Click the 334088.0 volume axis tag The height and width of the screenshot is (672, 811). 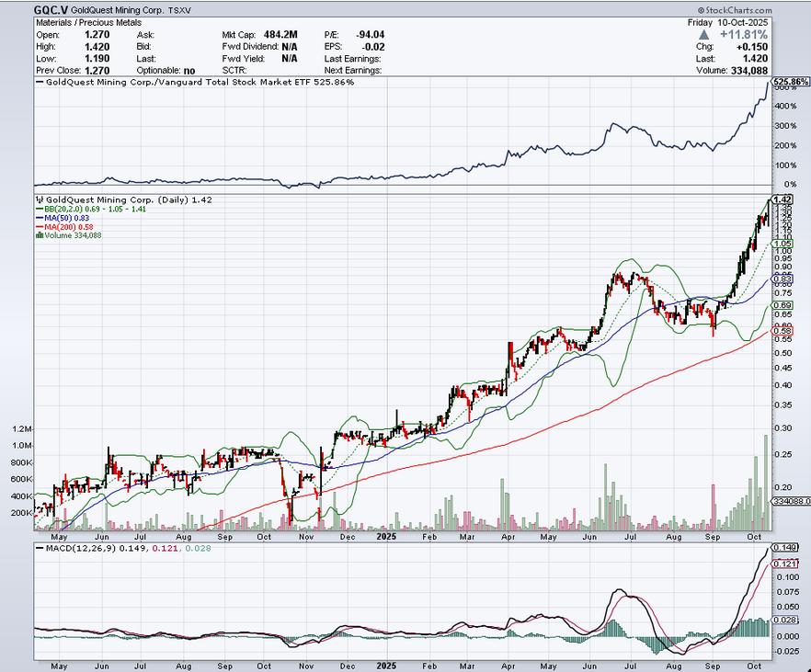click(791, 501)
